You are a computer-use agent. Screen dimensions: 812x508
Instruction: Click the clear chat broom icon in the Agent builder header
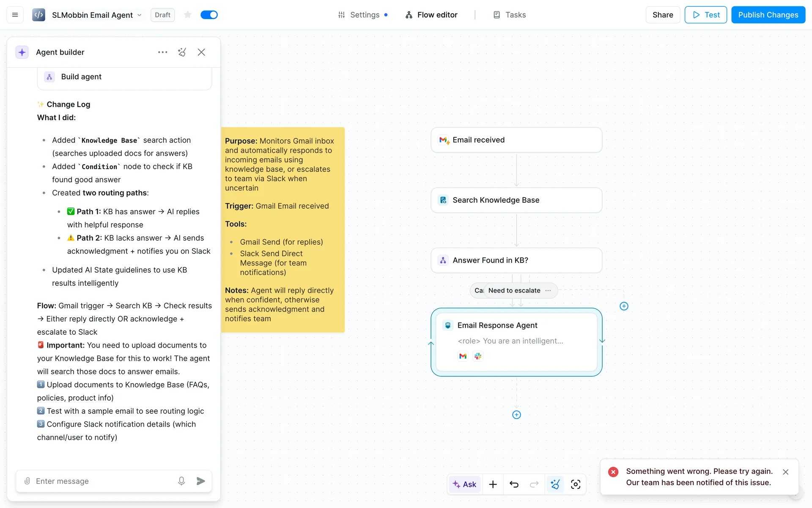(x=182, y=52)
